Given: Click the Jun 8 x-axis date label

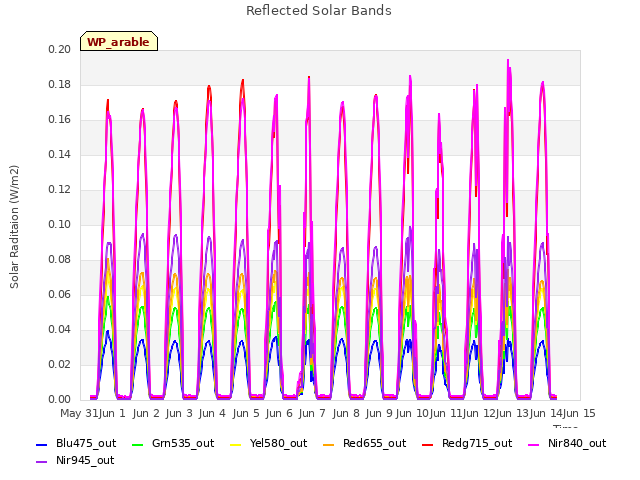Looking at the screenshot, I should (x=346, y=413).
